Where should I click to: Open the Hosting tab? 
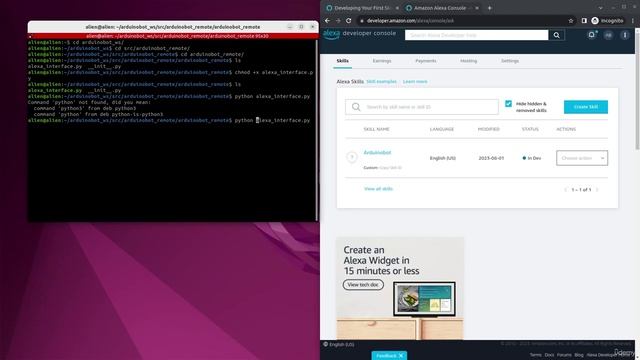tap(468, 61)
